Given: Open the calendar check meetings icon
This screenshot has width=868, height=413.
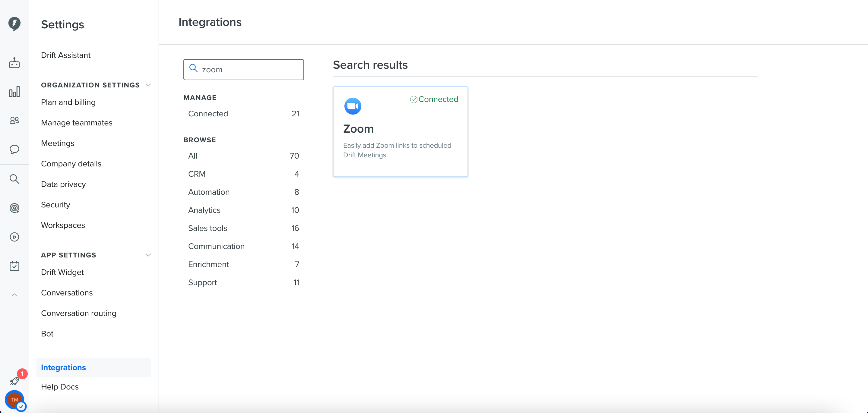Looking at the screenshot, I should 14,266.
